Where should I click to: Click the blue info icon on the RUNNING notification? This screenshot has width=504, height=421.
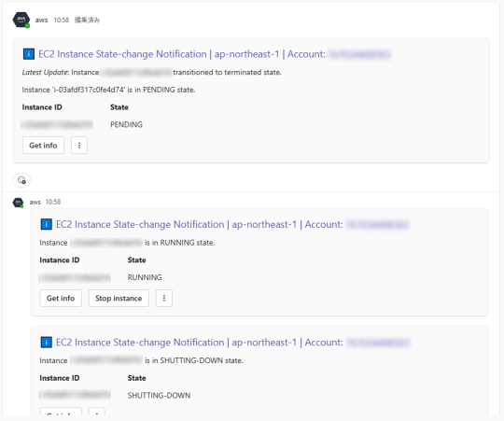[47, 224]
